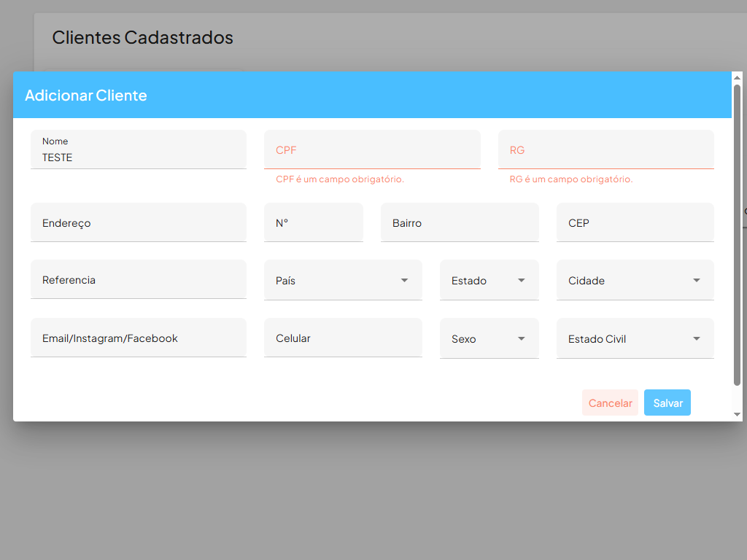The width and height of the screenshot is (747, 560).
Task: Click the N° address number field
Action: coord(313,223)
